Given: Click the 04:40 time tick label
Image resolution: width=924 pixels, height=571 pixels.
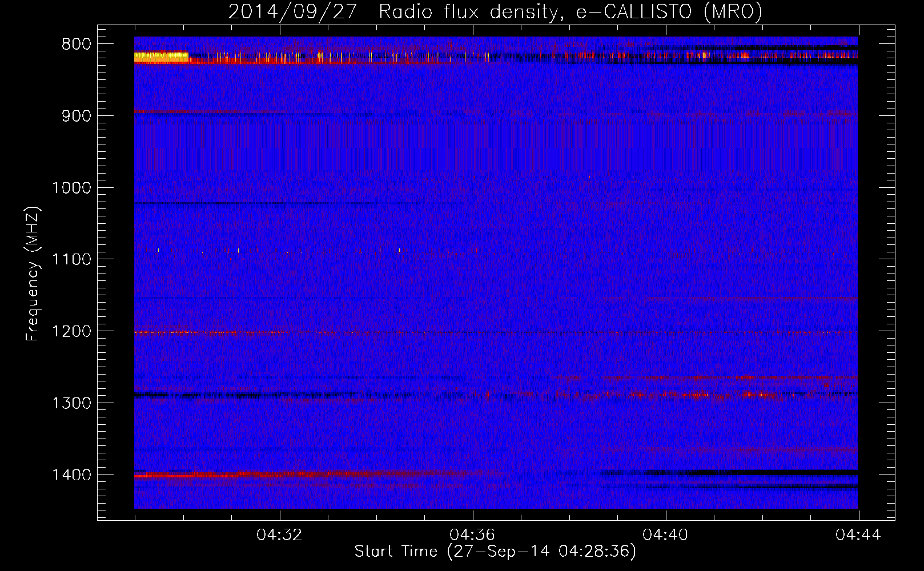Looking at the screenshot, I should (x=665, y=535).
